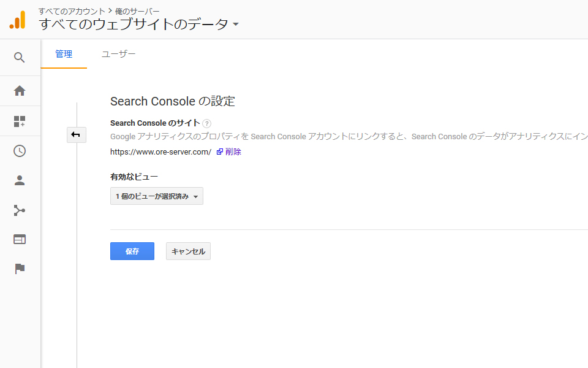Click help question mark beside Search Console のサイト
The image size is (588, 368).
[x=206, y=123]
